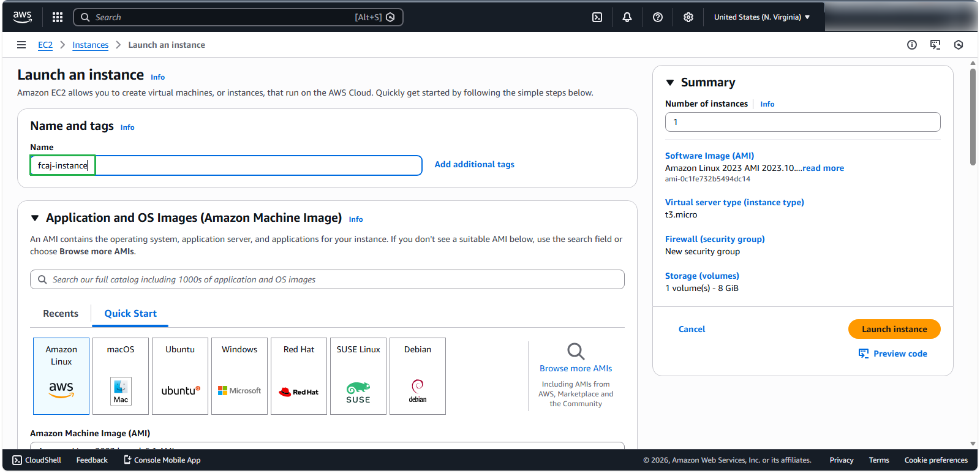The width and height of the screenshot is (980, 473).
Task: Open CloudShell from top navigation bar
Action: [x=597, y=17]
